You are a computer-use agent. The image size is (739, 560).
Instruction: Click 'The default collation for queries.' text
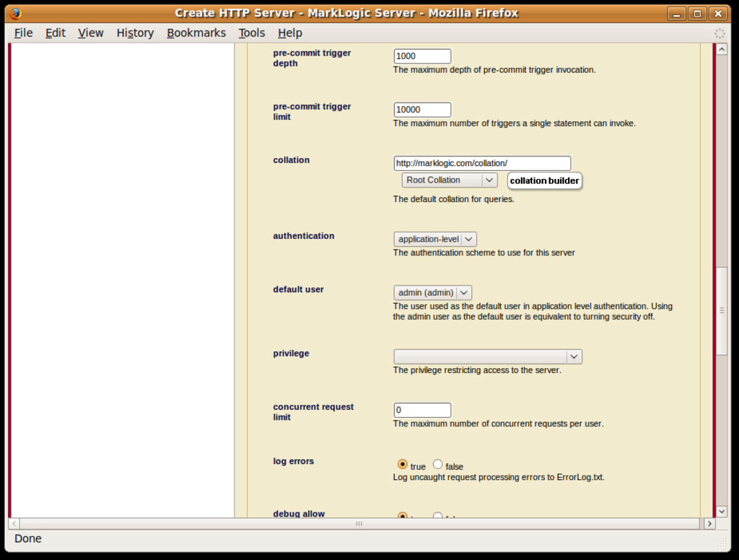[x=453, y=199]
